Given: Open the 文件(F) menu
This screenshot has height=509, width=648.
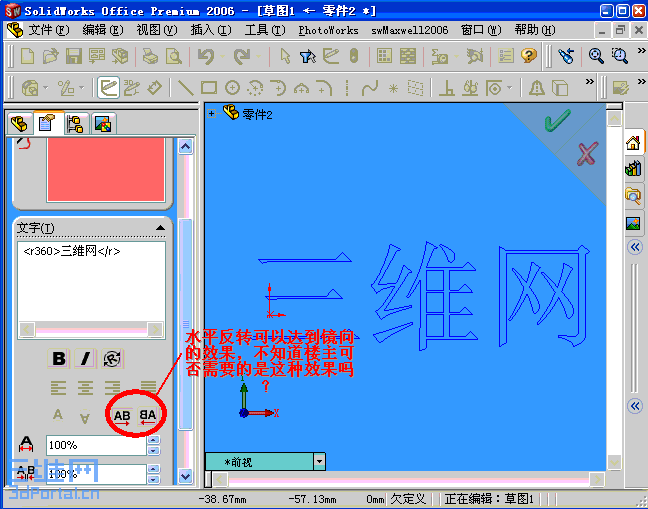Looking at the screenshot, I should pos(49,30).
